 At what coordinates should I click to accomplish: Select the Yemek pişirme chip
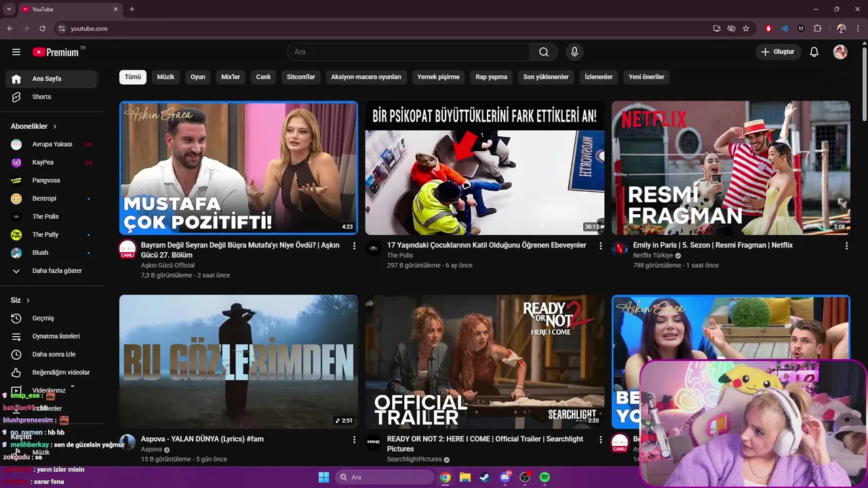[x=438, y=77]
